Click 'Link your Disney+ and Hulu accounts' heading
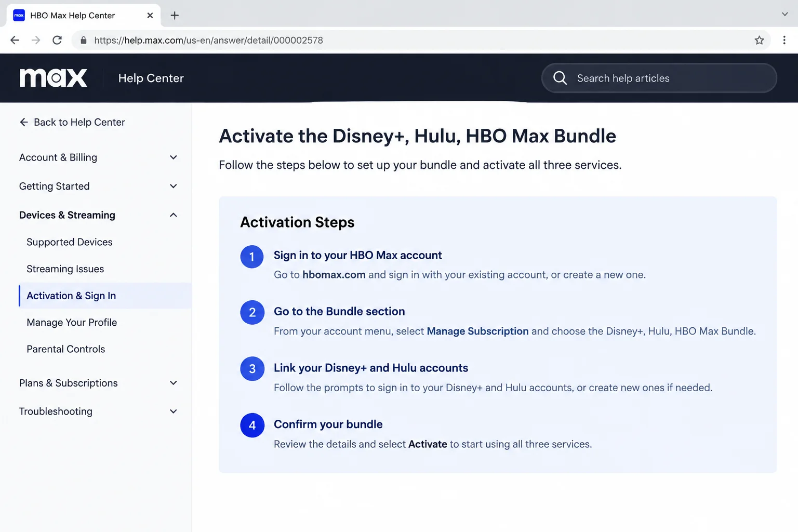The height and width of the screenshot is (532, 798). (x=371, y=368)
